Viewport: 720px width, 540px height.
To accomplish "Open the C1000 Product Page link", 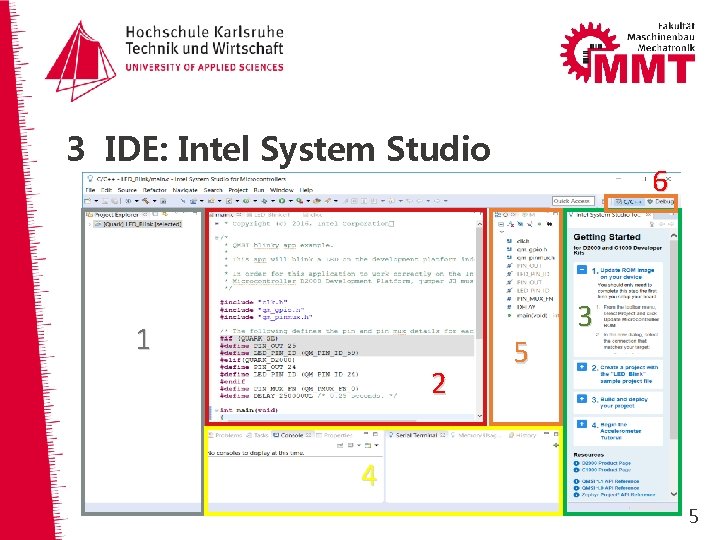I will (x=606, y=470).
